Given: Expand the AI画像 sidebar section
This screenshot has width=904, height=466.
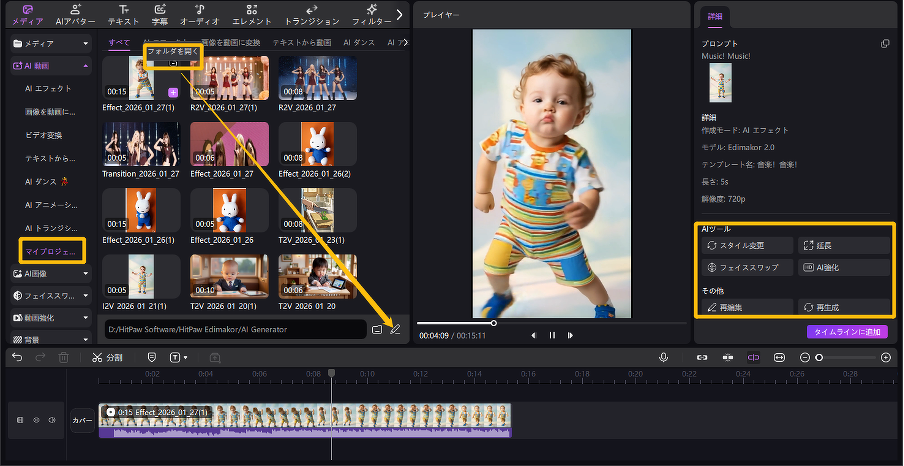Looking at the screenshot, I should tap(86, 273).
